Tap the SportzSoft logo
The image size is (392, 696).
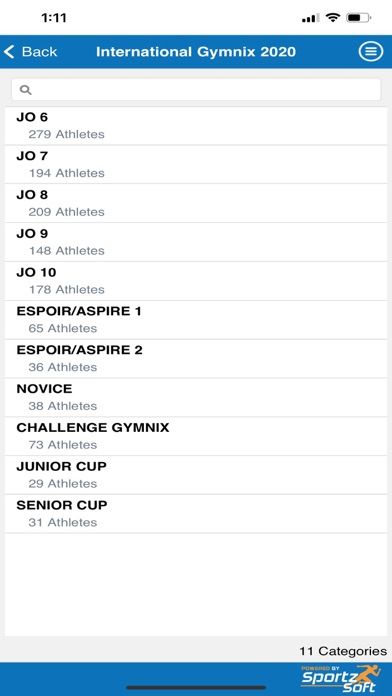(341, 679)
